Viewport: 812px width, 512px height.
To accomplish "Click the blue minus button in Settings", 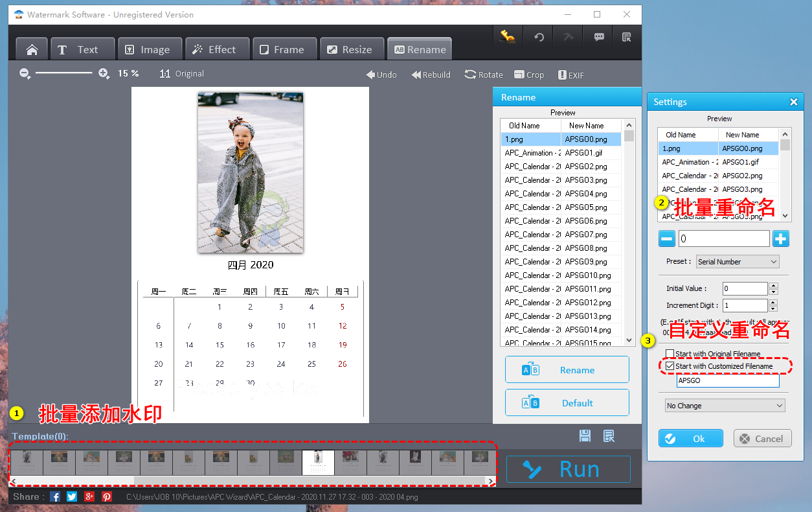I will pyautogui.click(x=667, y=239).
